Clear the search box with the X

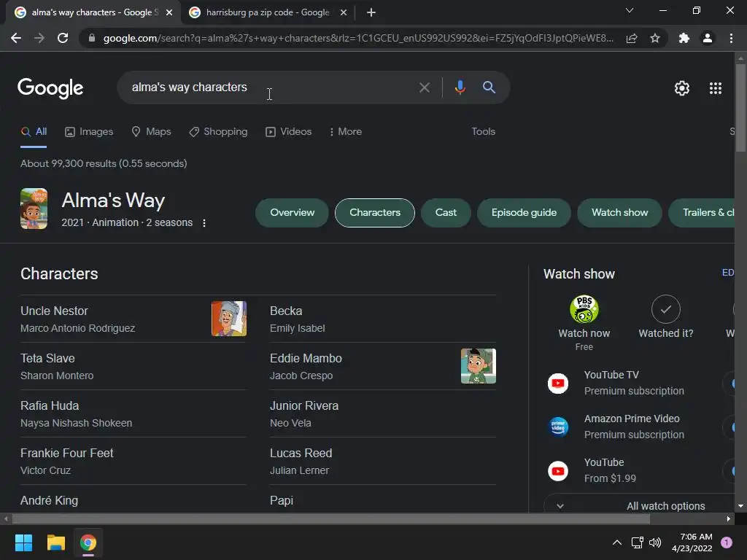pos(424,87)
